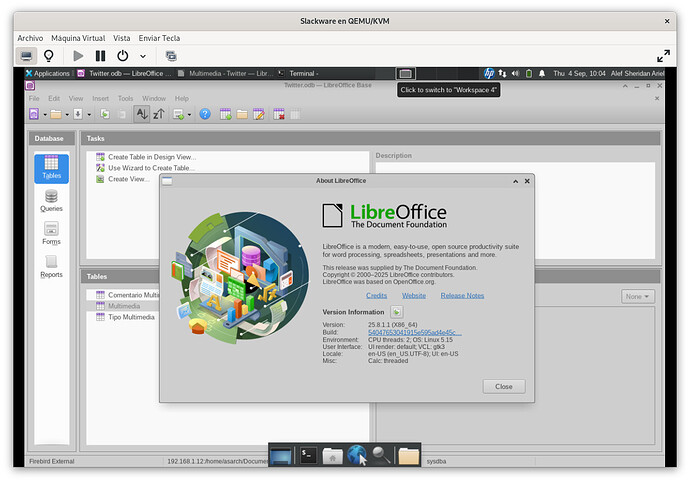This screenshot has height=482, width=690.
Task: Check the battery status tray icon
Action: (529, 74)
